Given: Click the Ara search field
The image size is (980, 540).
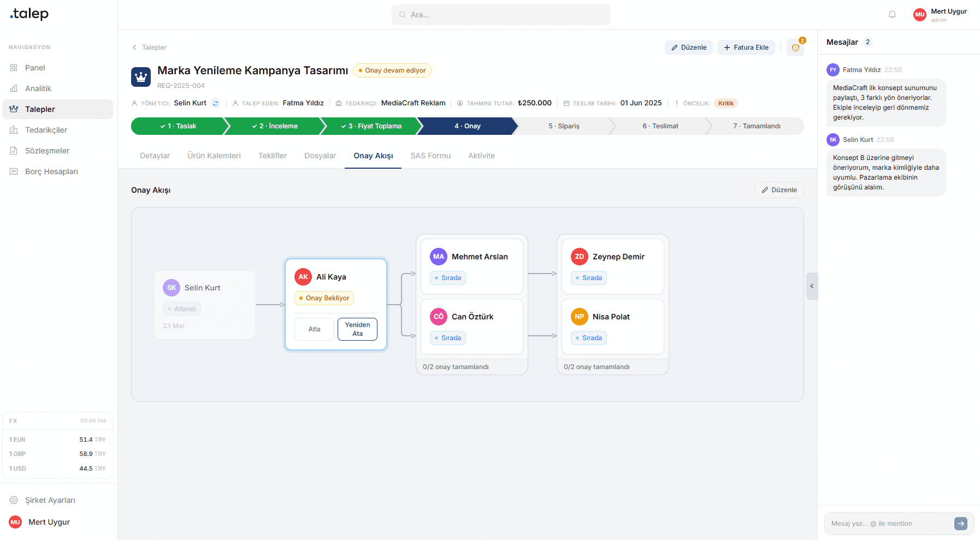Looking at the screenshot, I should point(500,15).
